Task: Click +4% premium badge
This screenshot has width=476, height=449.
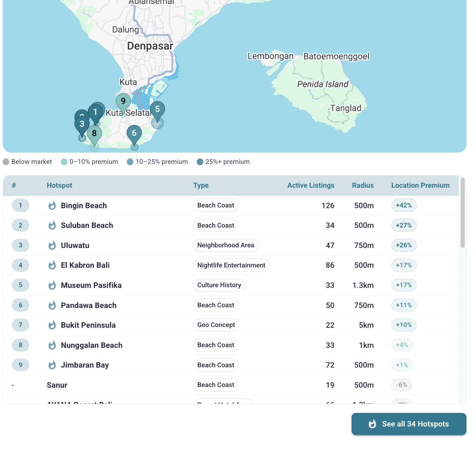Action: point(402,345)
